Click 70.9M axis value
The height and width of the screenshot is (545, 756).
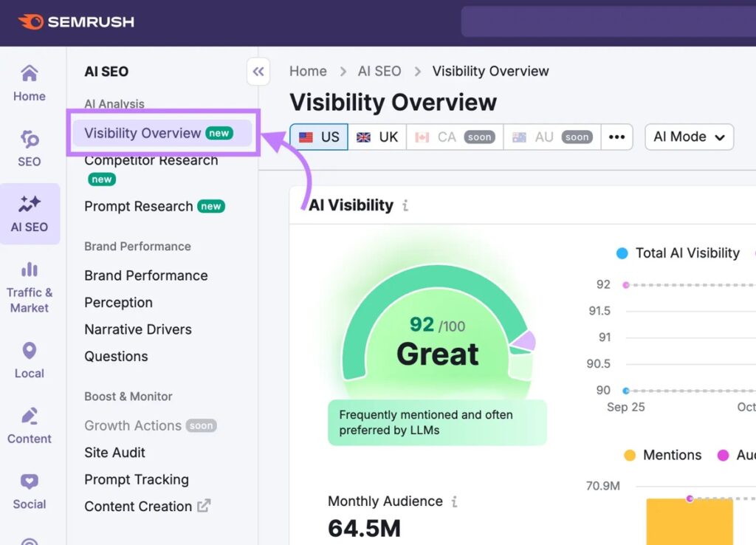click(x=602, y=486)
